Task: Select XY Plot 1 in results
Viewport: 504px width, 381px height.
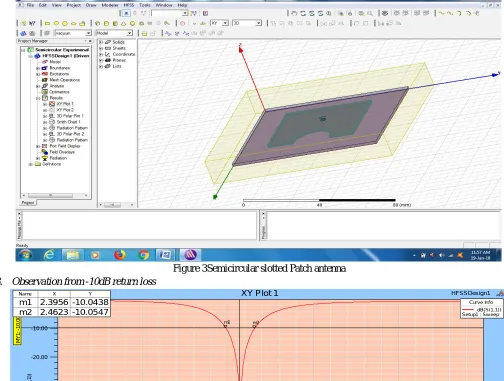Action: pos(65,104)
